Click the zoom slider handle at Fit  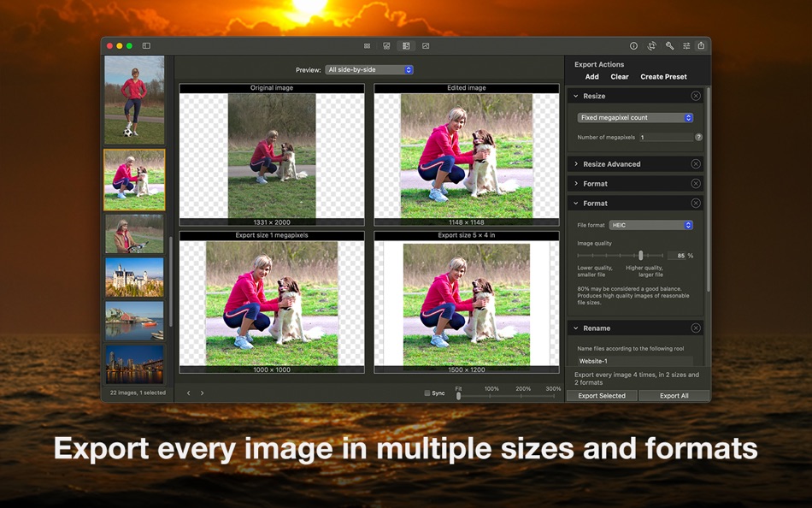[458, 396]
